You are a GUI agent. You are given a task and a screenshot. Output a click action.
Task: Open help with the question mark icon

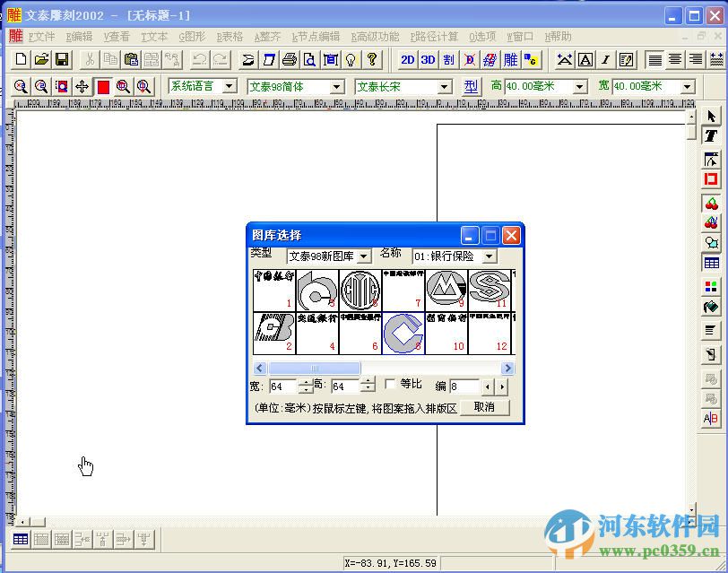[x=371, y=59]
